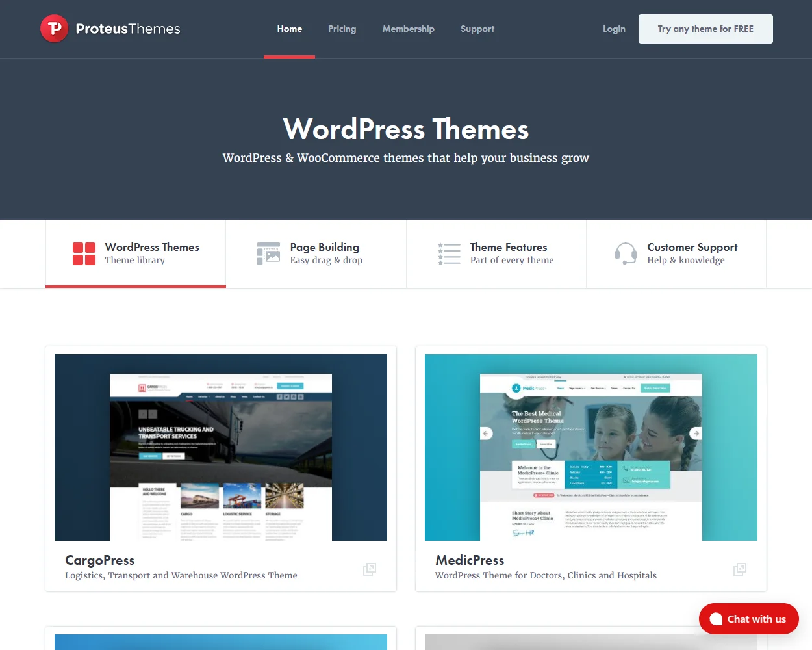Switch to Theme Features tab
812x650 pixels.
[x=496, y=253]
